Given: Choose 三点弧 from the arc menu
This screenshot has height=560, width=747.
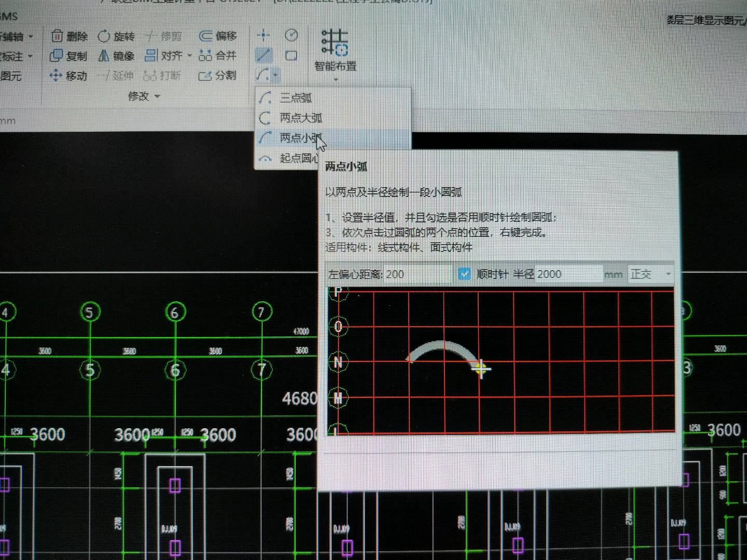Looking at the screenshot, I should 296,96.
